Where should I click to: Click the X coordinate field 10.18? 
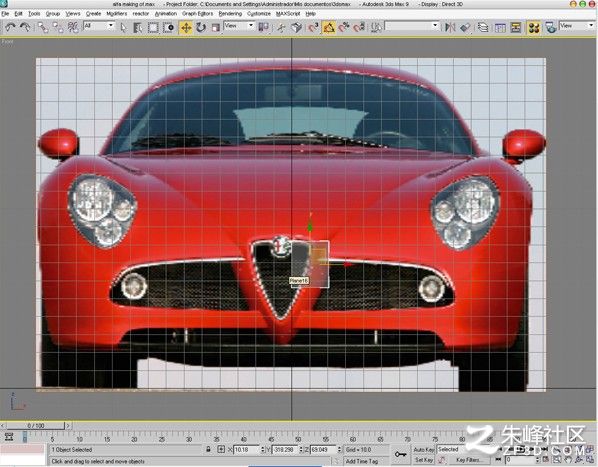pyautogui.click(x=246, y=450)
